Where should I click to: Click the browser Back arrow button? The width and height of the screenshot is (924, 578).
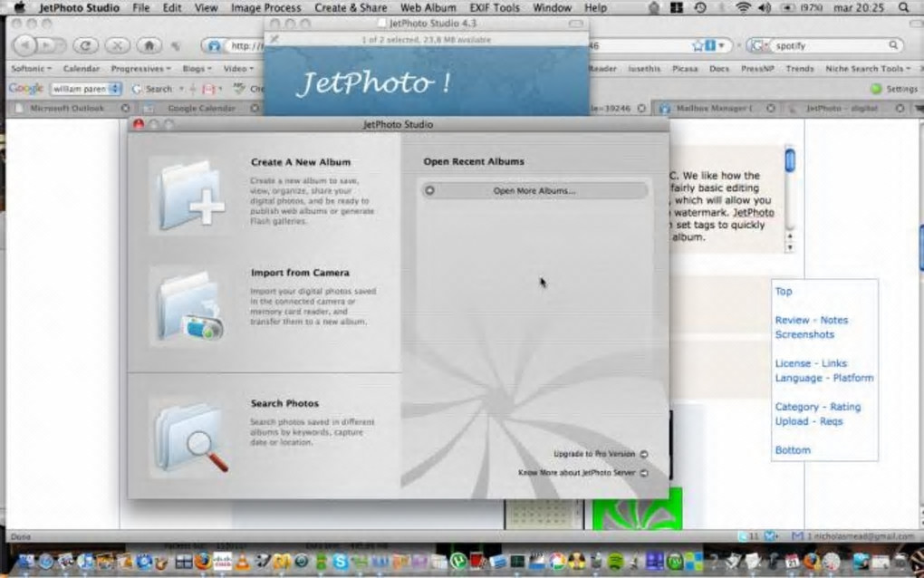click(x=25, y=45)
